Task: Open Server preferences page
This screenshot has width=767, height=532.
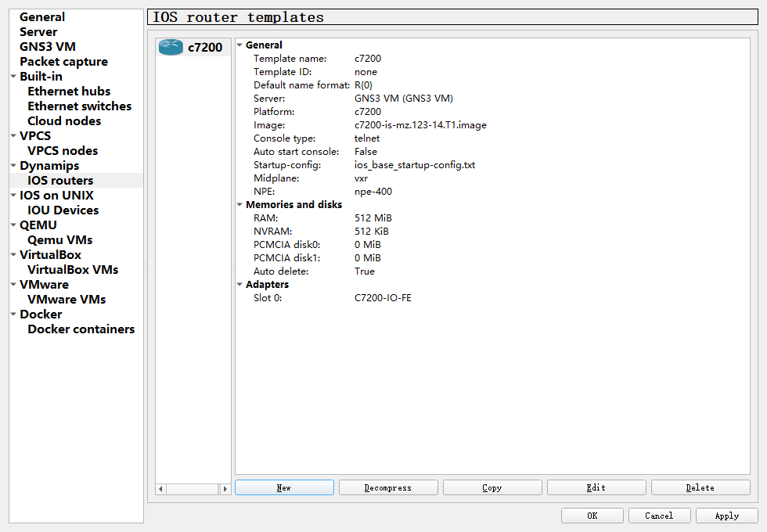Action: tap(38, 32)
